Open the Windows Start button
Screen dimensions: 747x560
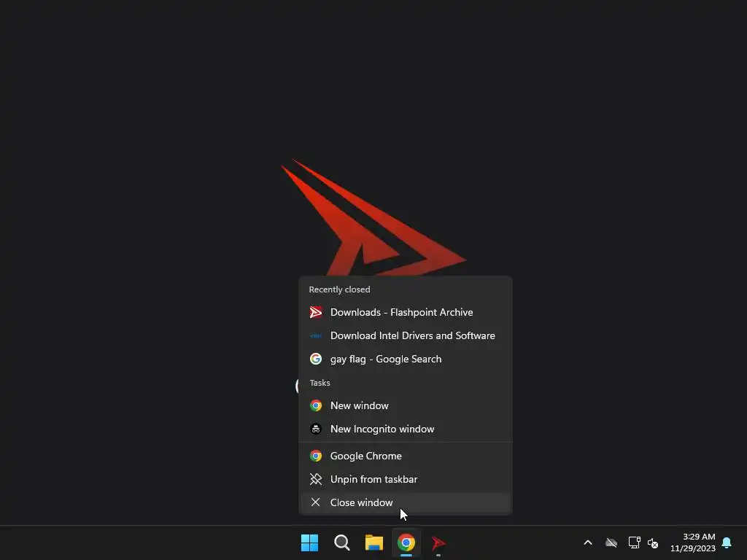pyautogui.click(x=309, y=542)
